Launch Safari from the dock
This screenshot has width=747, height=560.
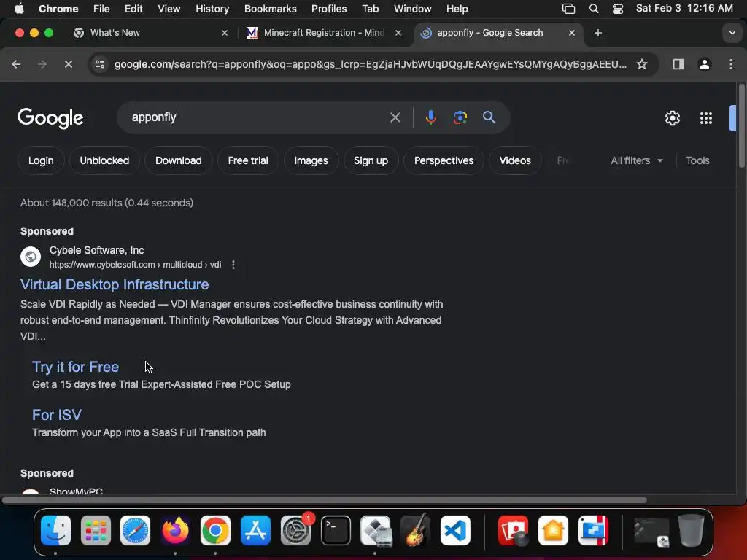(135, 530)
